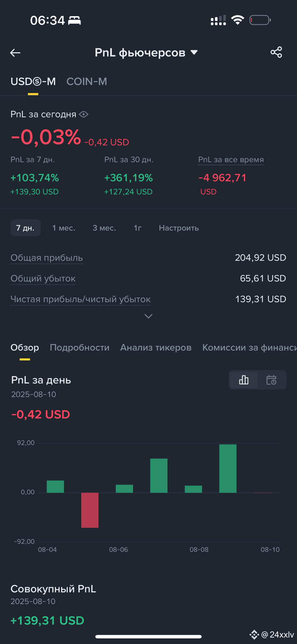Toggle PnL visibility eye icon
The image size is (297, 644).
point(84,114)
